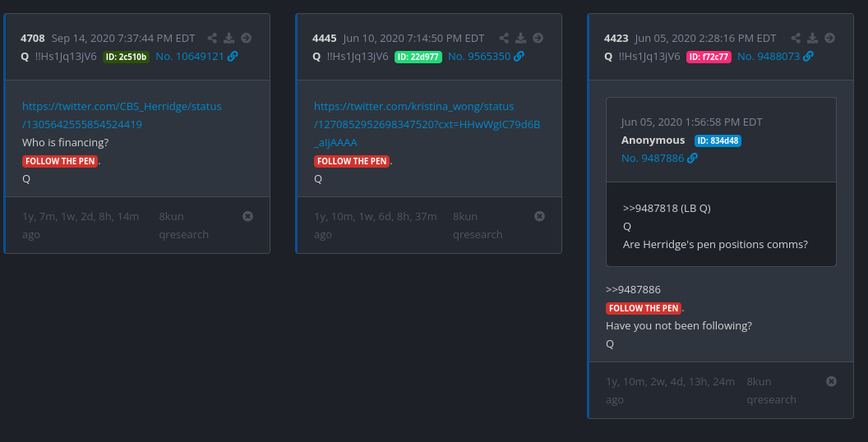
Task: Open the CBS_Herridge Twitter status link
Action: [x=122, y=115]
